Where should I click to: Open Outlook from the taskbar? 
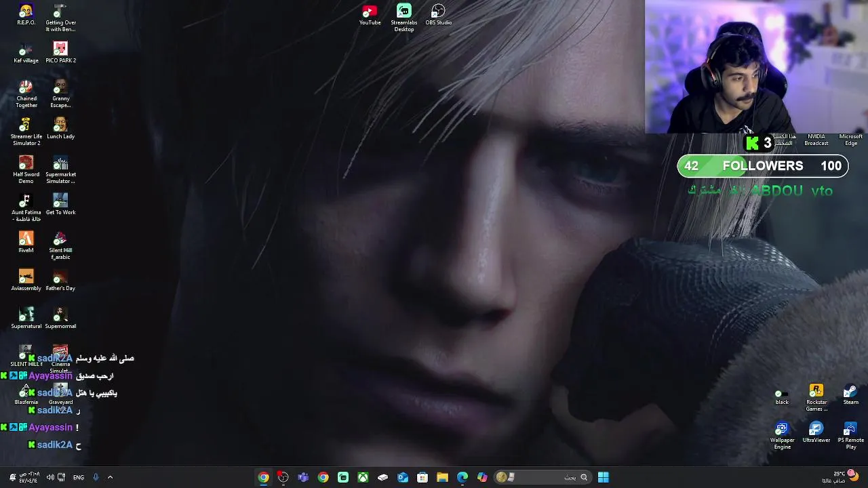(x=403, y=477)
